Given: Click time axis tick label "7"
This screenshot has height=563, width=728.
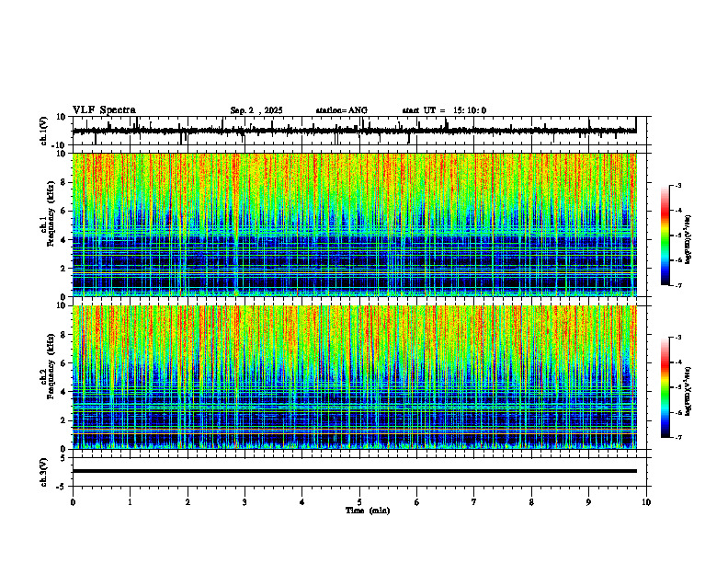Looking at the screenshot, I should point(474,502).
